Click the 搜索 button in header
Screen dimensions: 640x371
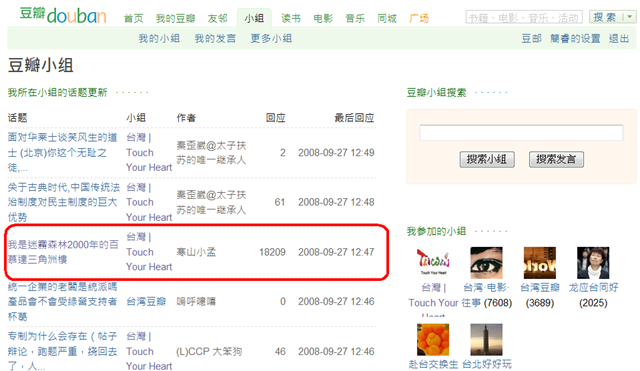pyautogui.click(x=606, y=17)
